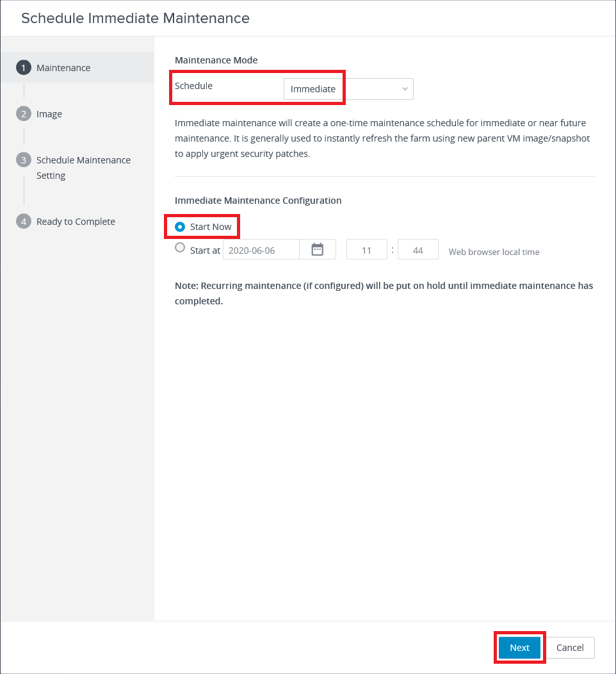Click the step 1 circle icon
This screenshot has width=616, height=674.
(x=24, y=67)
